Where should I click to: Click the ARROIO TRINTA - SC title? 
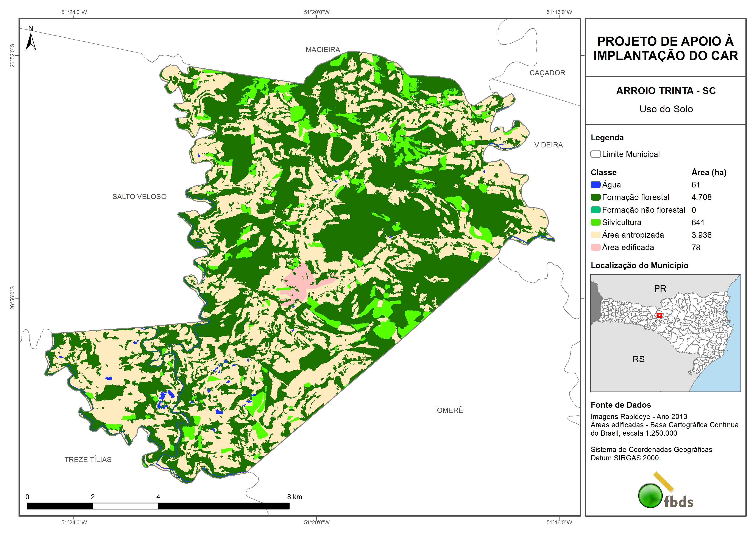(x=666, y=91)
